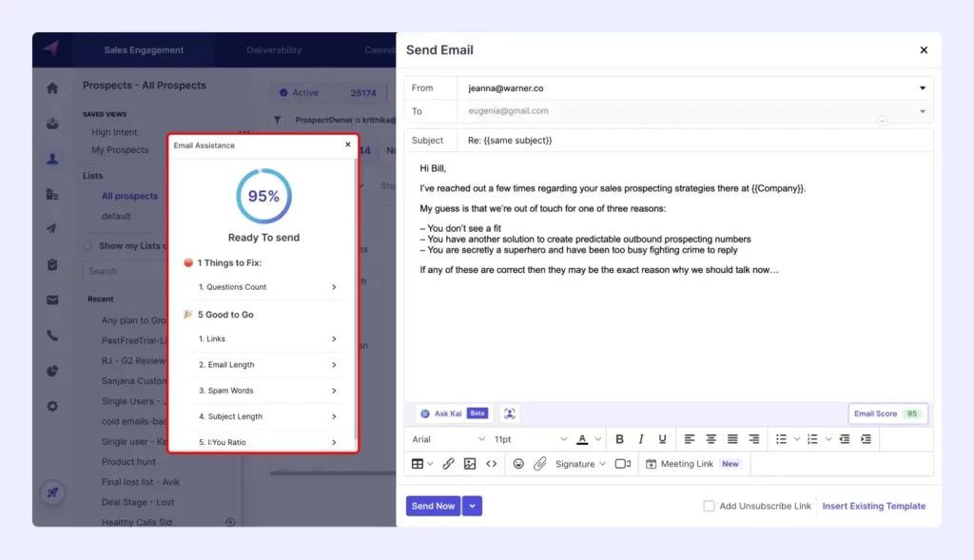The image size is (974, 560).
Task: Select the Sales Engagement tab
Action: [144, 49]
